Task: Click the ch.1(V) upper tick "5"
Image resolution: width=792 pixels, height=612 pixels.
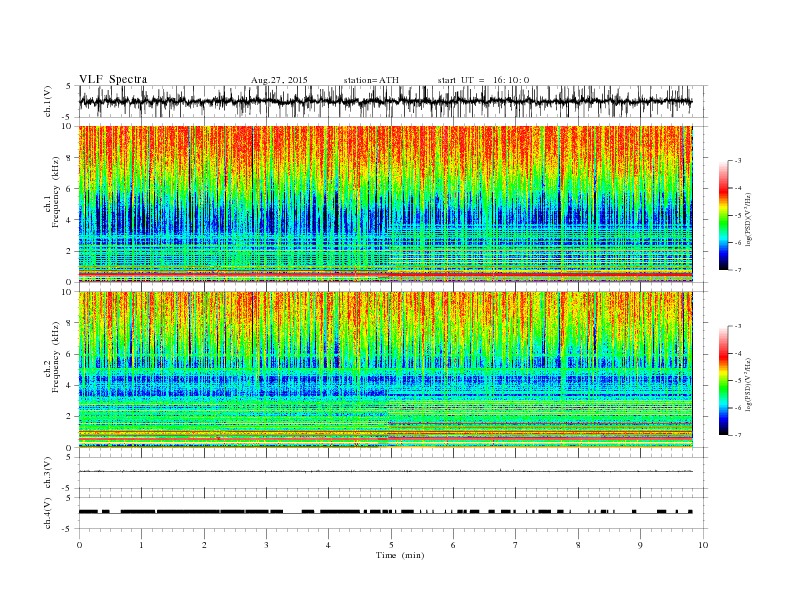Action: (x=69, y=86)
